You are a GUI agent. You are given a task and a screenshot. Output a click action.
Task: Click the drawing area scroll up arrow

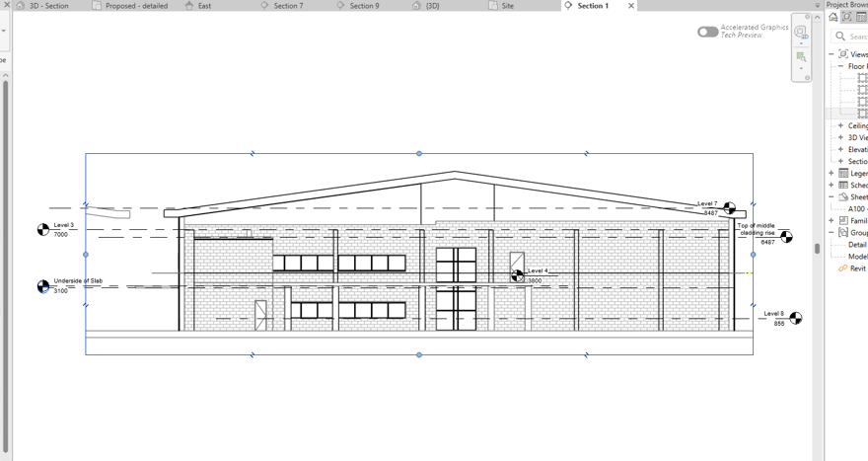(817, 17)
